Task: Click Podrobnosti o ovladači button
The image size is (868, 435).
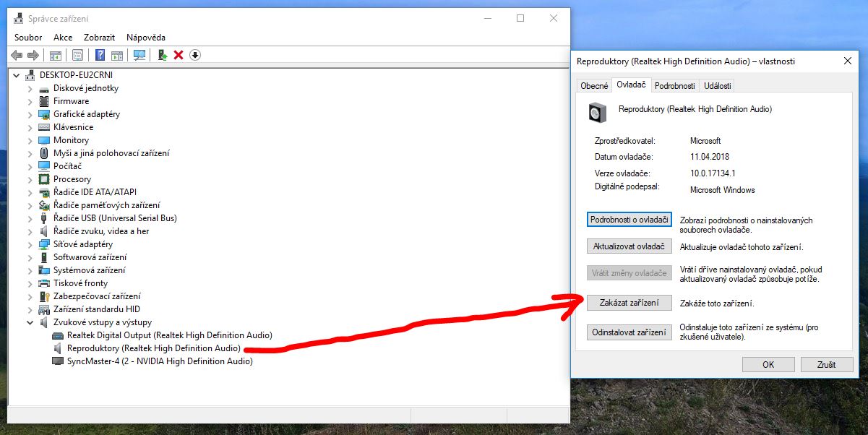Action: pyautogui.click(x=629, y=219)
